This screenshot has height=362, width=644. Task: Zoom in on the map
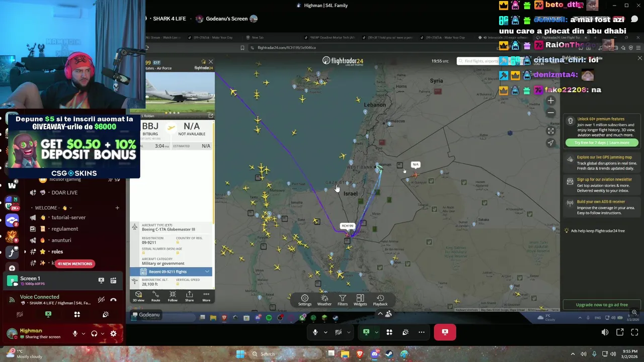click(x=551, y=101)
